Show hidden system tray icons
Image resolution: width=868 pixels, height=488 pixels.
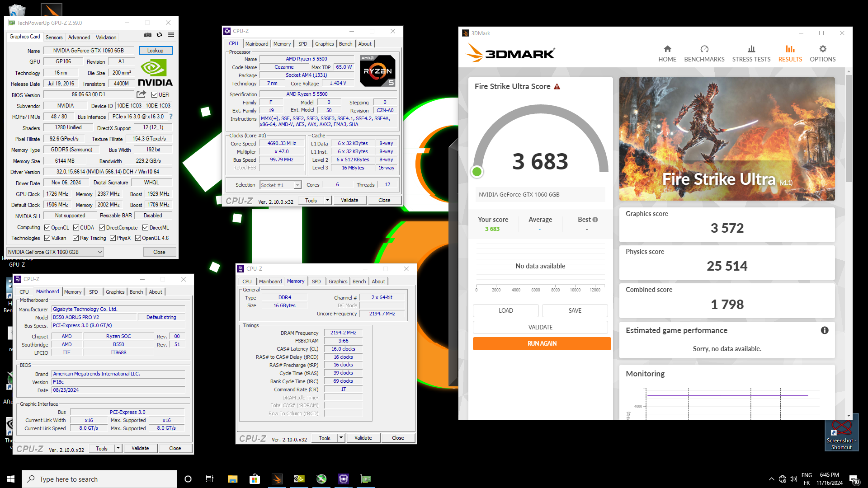(771, 479)
